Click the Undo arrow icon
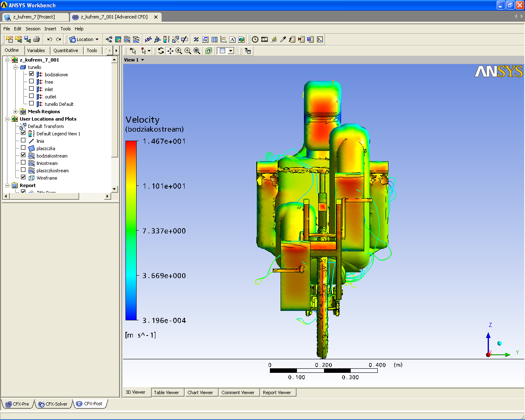 point(50,39)
